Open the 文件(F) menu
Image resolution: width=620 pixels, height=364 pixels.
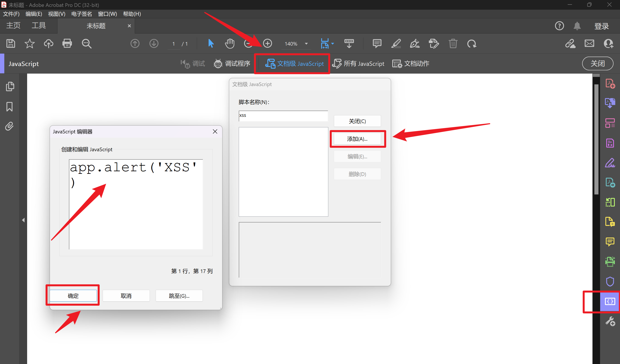(x=11, y=14)
